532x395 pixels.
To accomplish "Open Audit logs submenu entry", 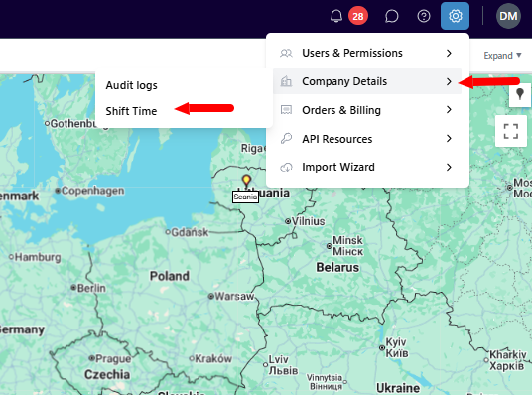I will point(132,85).
